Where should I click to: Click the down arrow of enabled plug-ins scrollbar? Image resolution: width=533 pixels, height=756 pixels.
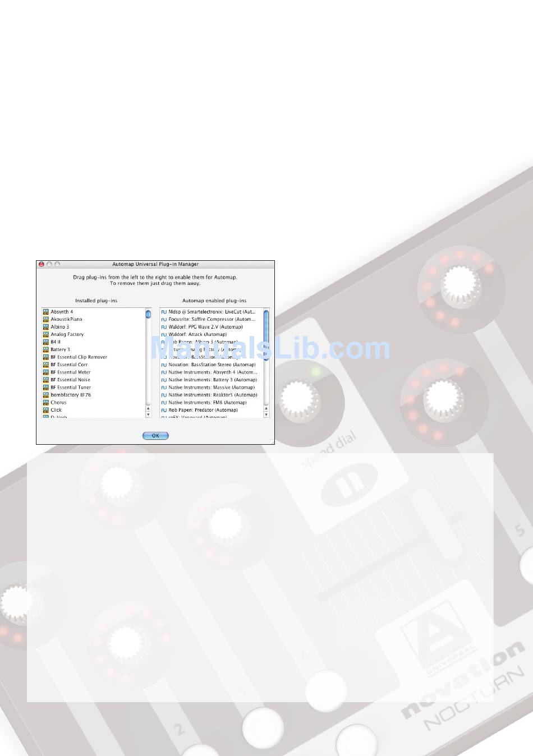tap(266, 414)
